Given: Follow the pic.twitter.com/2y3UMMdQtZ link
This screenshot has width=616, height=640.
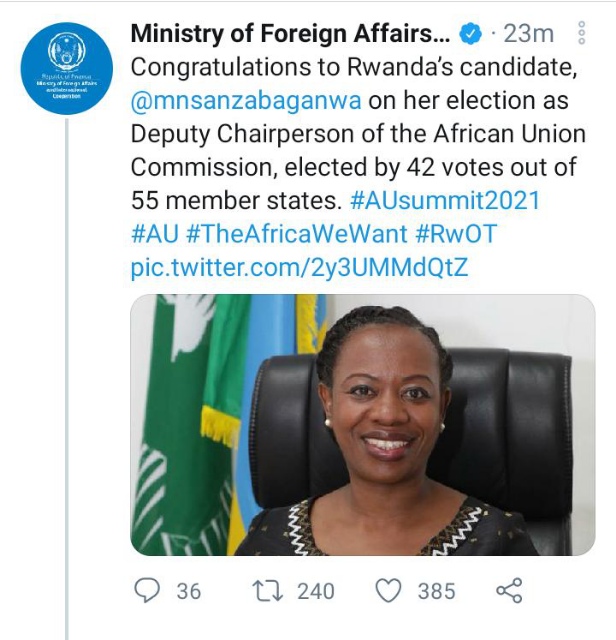Looking at the screenshot, I should pyautogui.click(x=299, y=267).
